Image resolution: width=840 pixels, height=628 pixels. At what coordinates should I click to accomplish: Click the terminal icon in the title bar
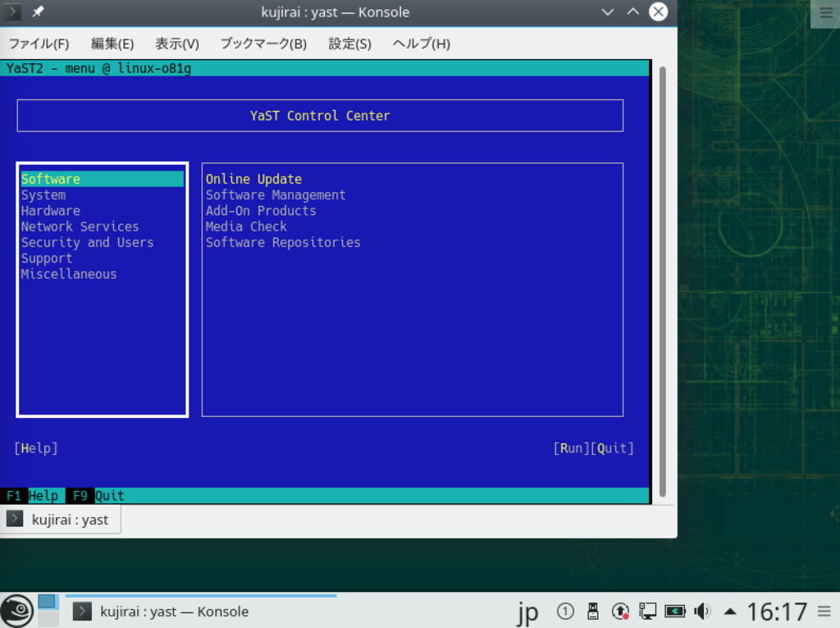tap(12, 11)
